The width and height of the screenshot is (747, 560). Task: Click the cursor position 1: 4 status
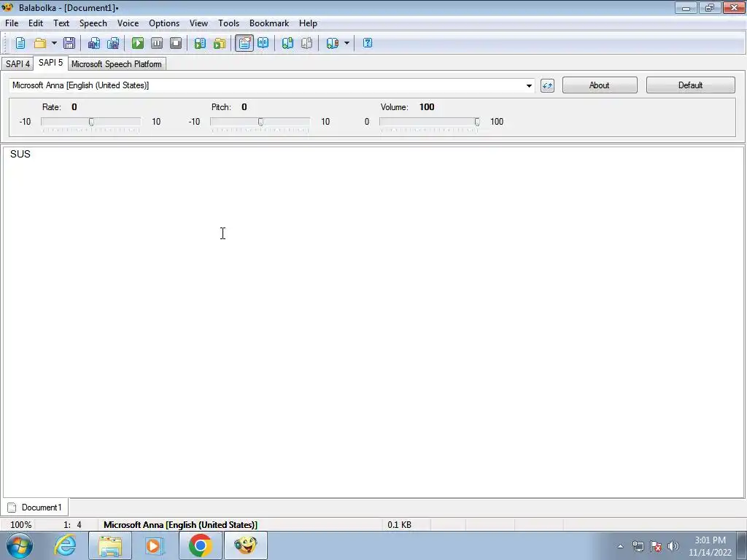pos(72,525)
